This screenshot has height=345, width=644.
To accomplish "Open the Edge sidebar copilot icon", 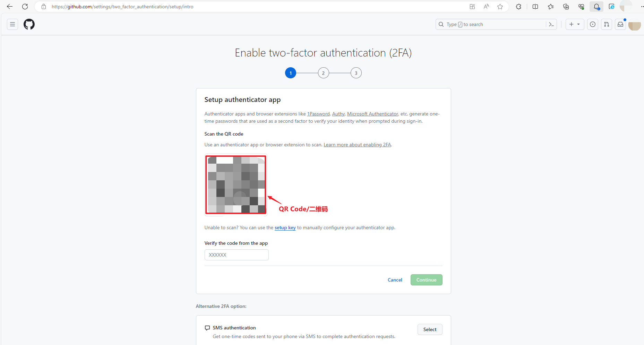I will click(x=612, y=7).
